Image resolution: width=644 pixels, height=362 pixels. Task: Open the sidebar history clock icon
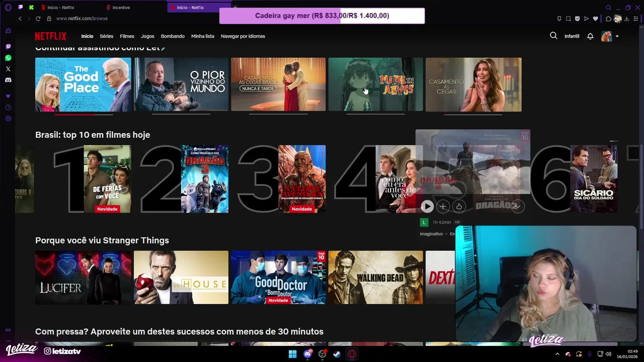pyautogui.click(x=8, y=108)
